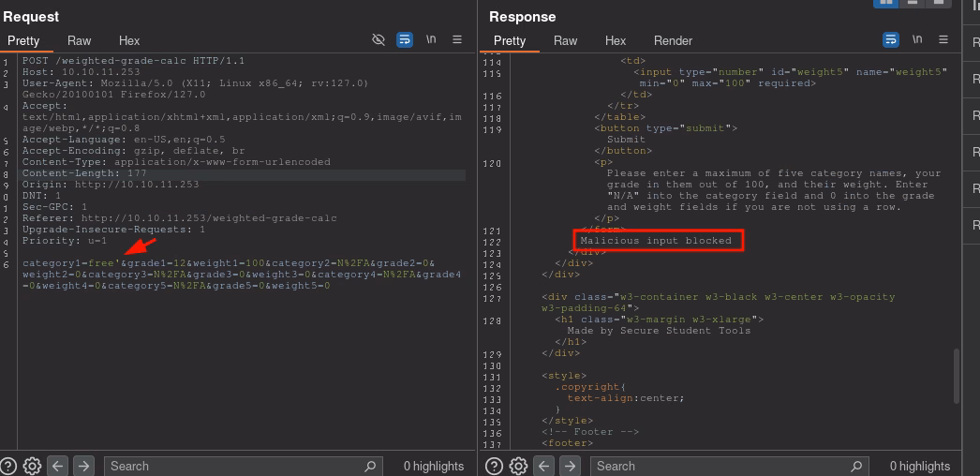Click the Response search magnifier icon
Screen dimensions: 980x476
click(856, 466)
